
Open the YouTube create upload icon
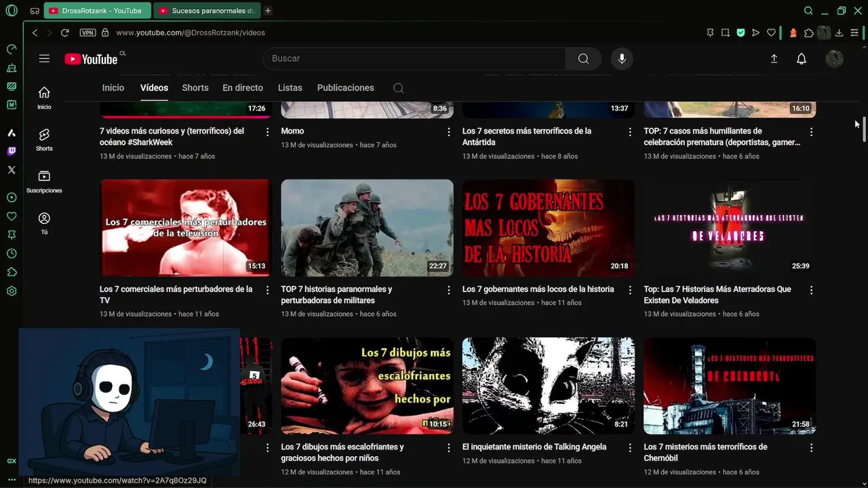(x=774, y=59)
